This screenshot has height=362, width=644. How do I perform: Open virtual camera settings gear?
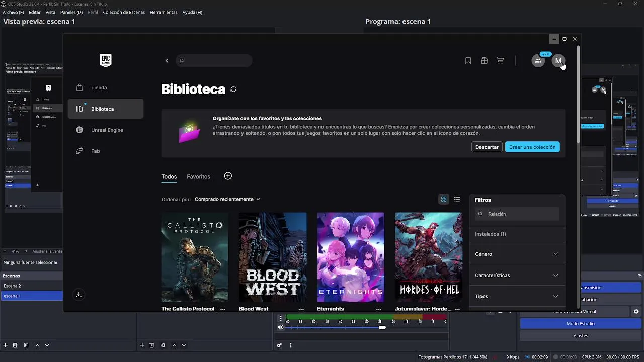[636, 312]
